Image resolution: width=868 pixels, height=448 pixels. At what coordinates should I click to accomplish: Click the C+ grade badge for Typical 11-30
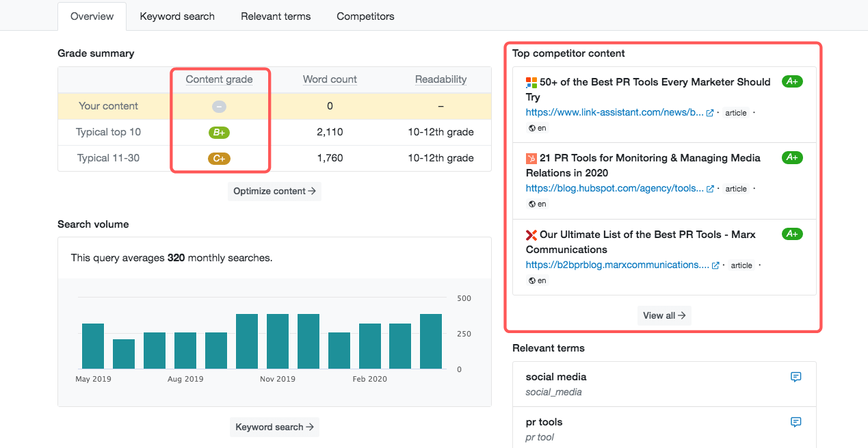(x=219, y=159)
